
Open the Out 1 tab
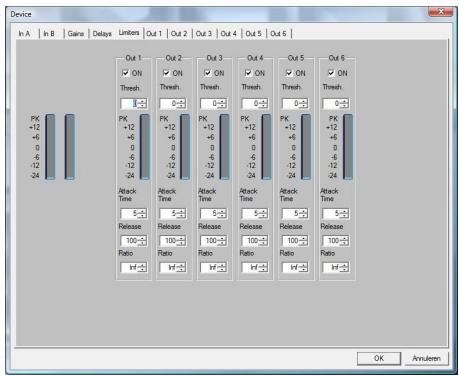pos(154,34)
